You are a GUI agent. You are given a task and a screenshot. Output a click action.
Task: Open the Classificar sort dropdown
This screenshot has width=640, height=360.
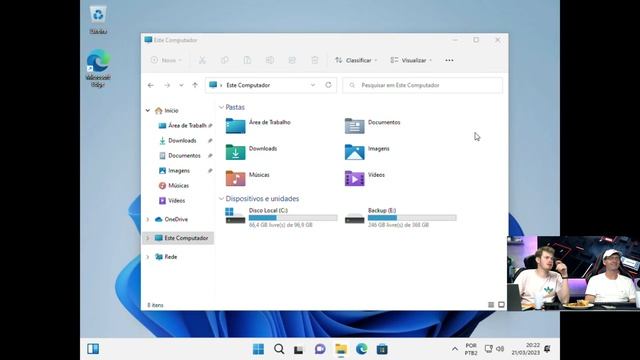(356, 60)
